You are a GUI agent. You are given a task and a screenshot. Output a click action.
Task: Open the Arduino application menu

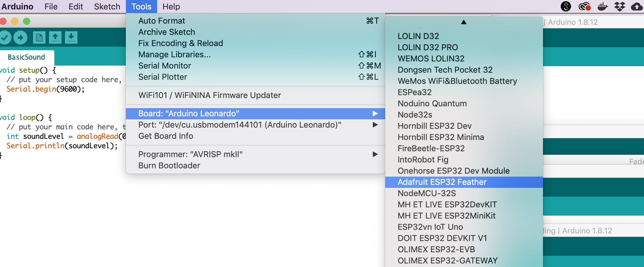coord(17,6)
